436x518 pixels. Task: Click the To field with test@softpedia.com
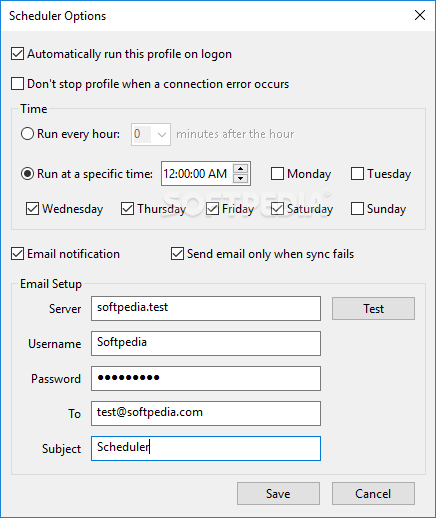point(206,414)
